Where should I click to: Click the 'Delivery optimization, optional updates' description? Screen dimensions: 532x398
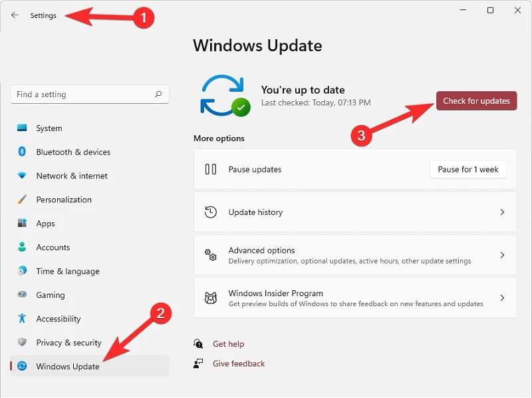350,261
